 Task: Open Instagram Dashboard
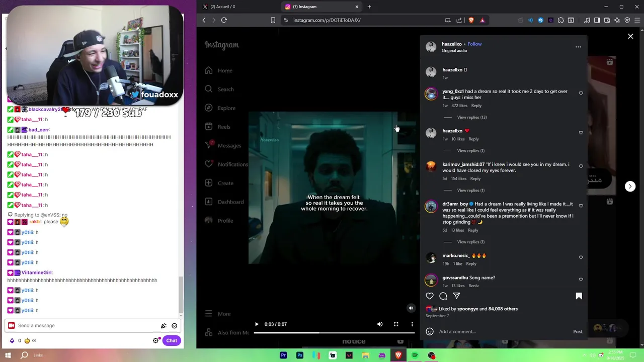[224, 202]
